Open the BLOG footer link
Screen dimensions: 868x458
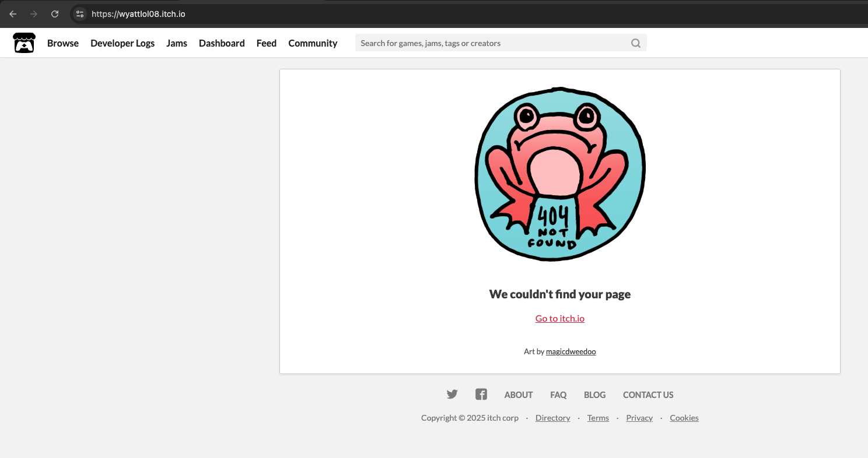coord(595,394)
